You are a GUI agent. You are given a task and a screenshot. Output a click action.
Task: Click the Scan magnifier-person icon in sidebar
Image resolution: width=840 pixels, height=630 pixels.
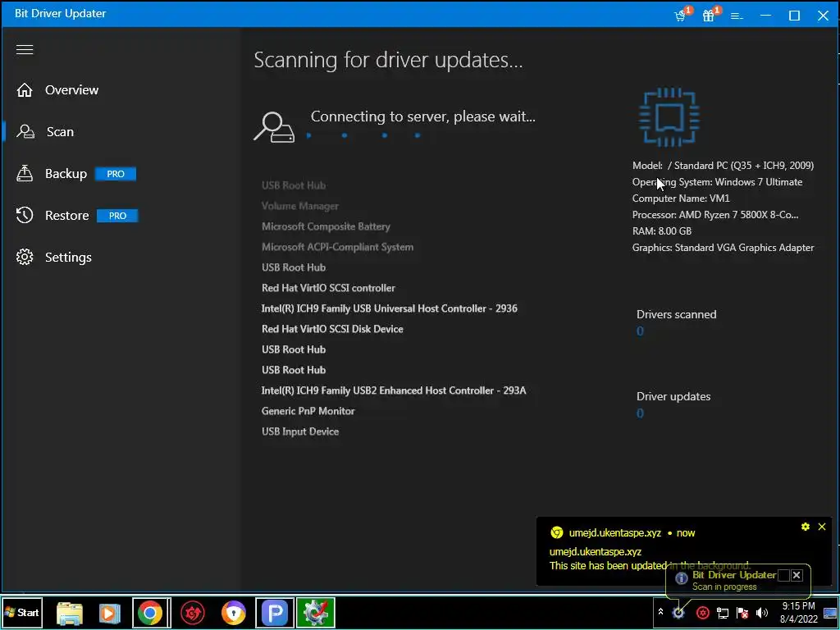click(x=25, y=132)
